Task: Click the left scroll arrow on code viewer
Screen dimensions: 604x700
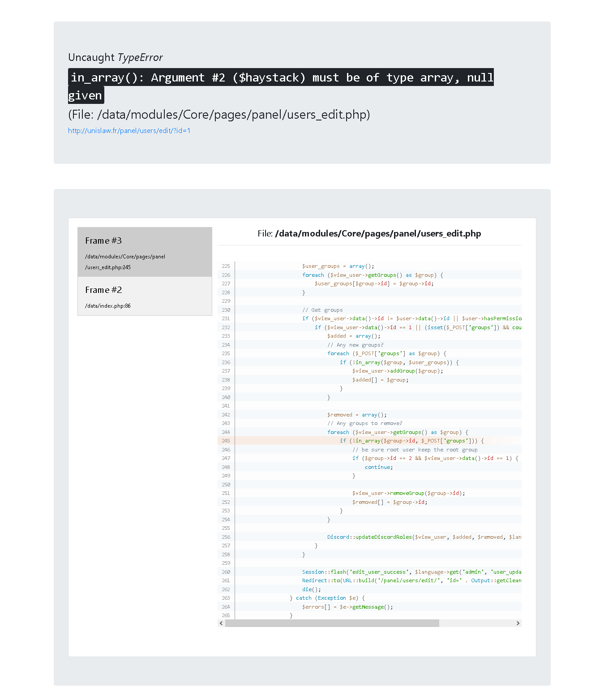Action: 221,623
